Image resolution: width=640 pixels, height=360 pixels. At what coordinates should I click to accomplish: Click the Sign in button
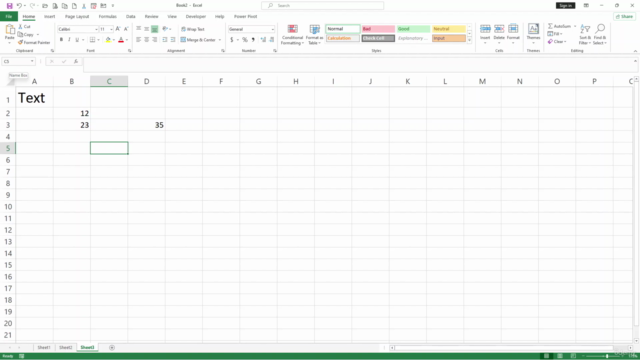565,5
